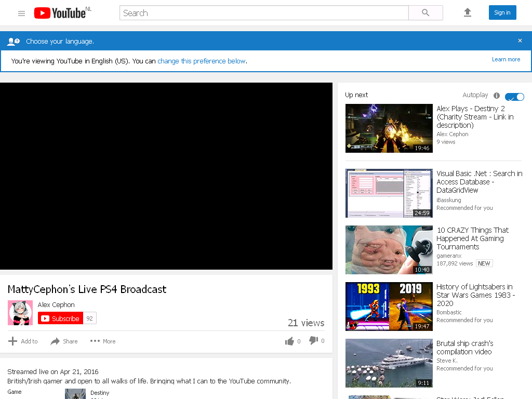Click the Destiny game link
This screenshot has height=399, width=532.
(100, 393)
